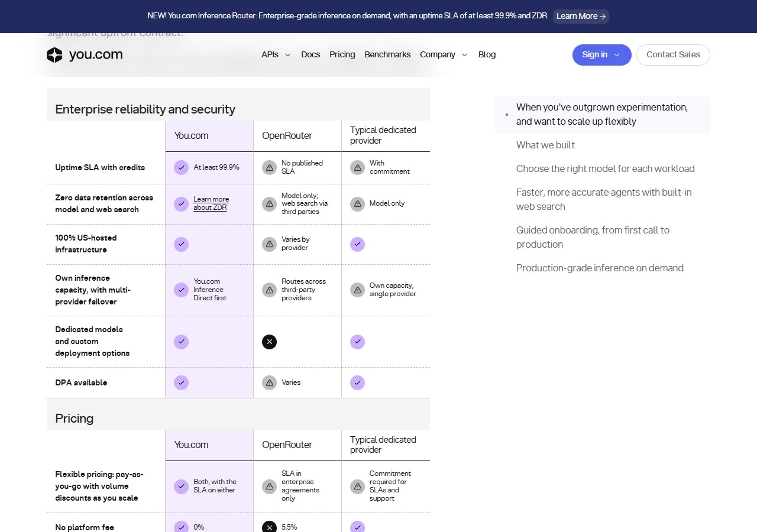757x532 pixels.
Task: Click the Enterprise reliability and security heading
Action: (145, 109)
